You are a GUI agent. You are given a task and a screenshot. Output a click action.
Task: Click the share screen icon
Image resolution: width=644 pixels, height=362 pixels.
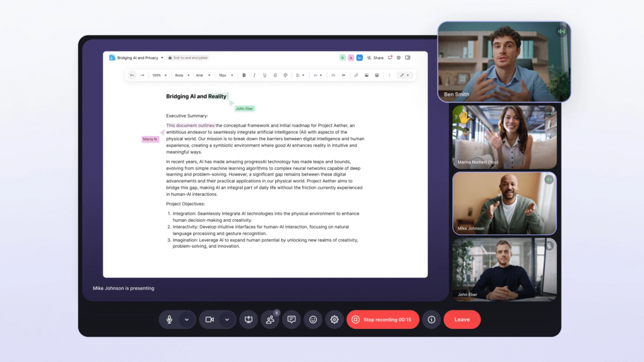pyautogui.click(x=248, y=320)
